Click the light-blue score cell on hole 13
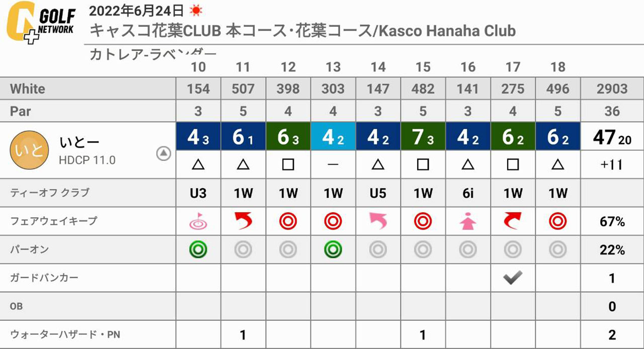 [333, 136]
